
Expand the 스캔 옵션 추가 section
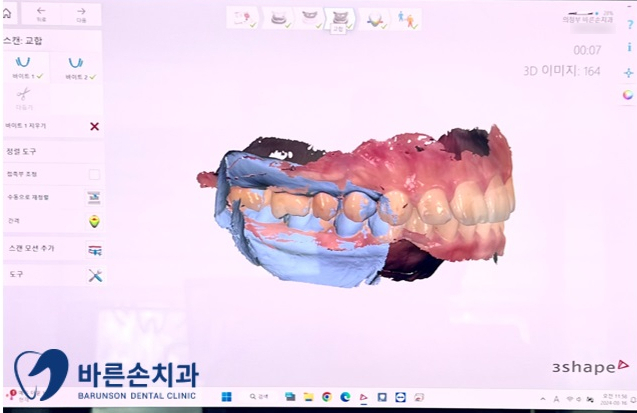[x=94, y=249]
